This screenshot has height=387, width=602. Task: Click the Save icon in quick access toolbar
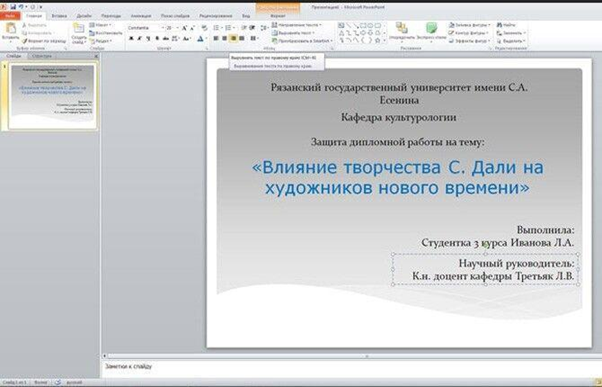tap(13, 7)
